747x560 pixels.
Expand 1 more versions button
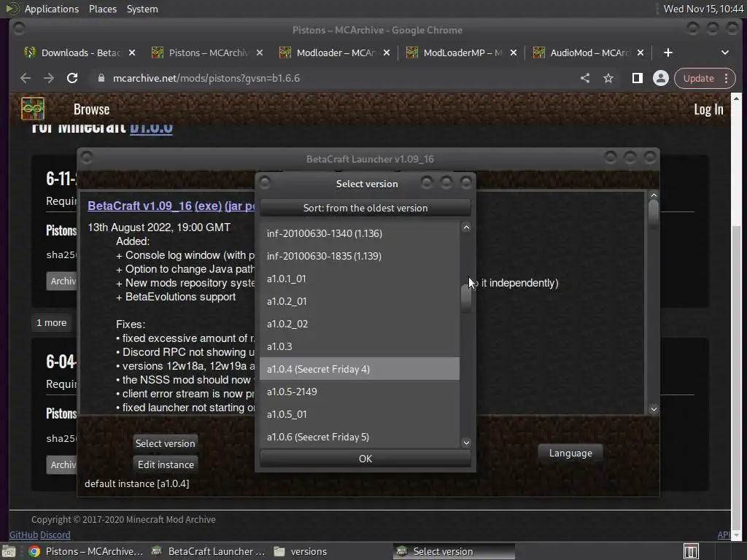52,323
